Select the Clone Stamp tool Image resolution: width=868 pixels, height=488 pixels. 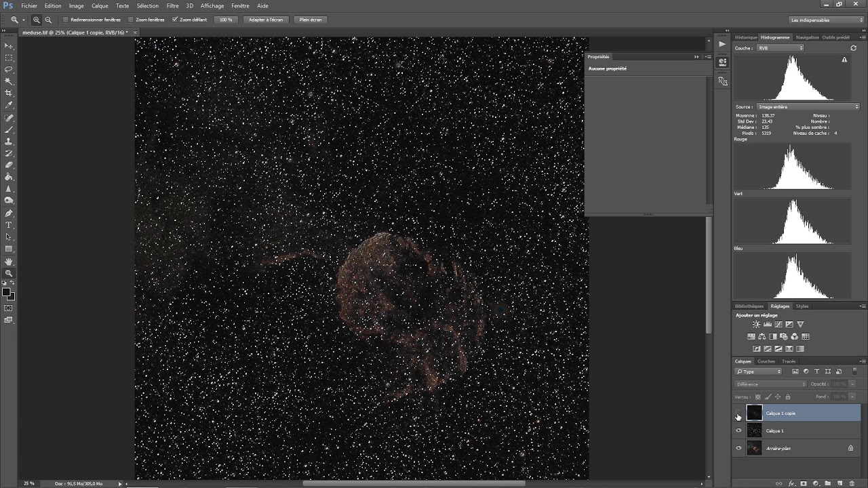click(9, 142)
